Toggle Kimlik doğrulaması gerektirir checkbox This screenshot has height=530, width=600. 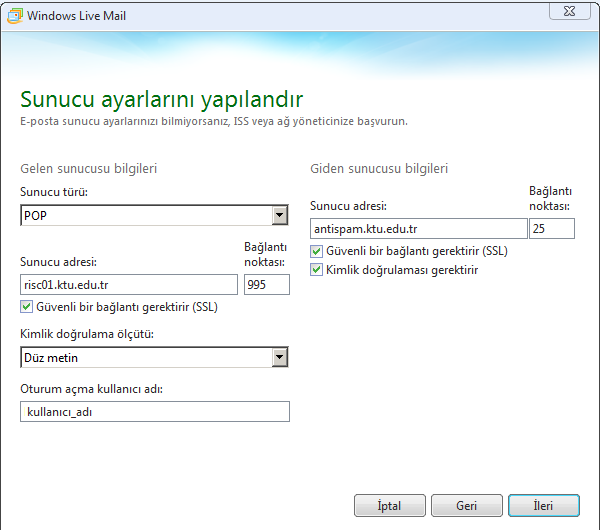tap(316, 270)
